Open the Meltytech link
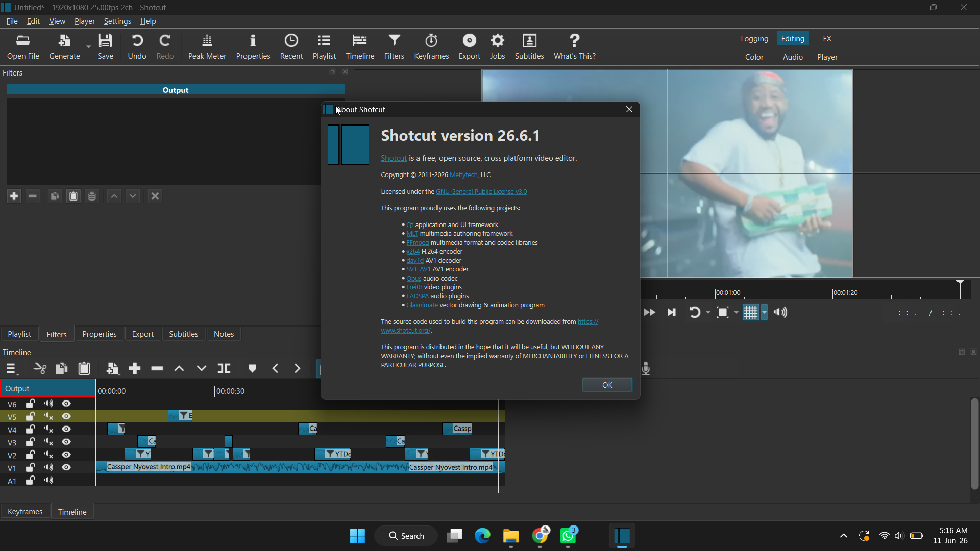Image resolution: width=980 pixels, height=551 pixels. click(463, 175)
